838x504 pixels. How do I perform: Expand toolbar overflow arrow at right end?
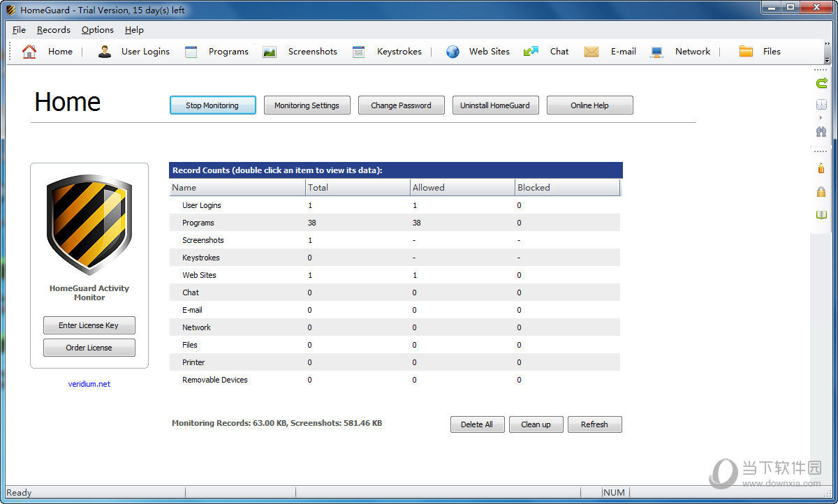click(x=828, y=60)
